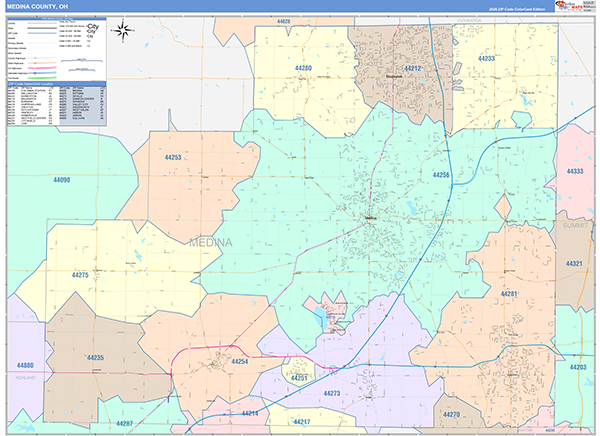Click the Medina city label at map center
600x436 pixels.
pos(371,218)
